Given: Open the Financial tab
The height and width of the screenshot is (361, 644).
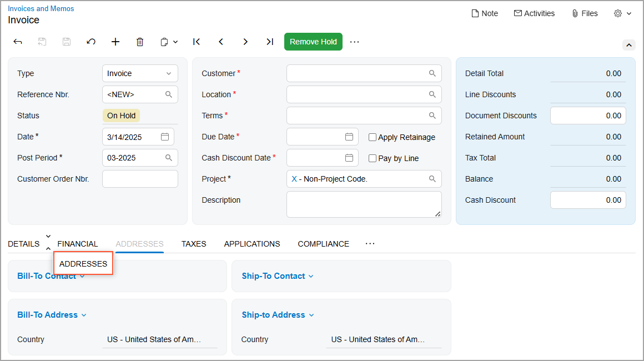Looking at the screenshot, I should click(x=78, y=244).
